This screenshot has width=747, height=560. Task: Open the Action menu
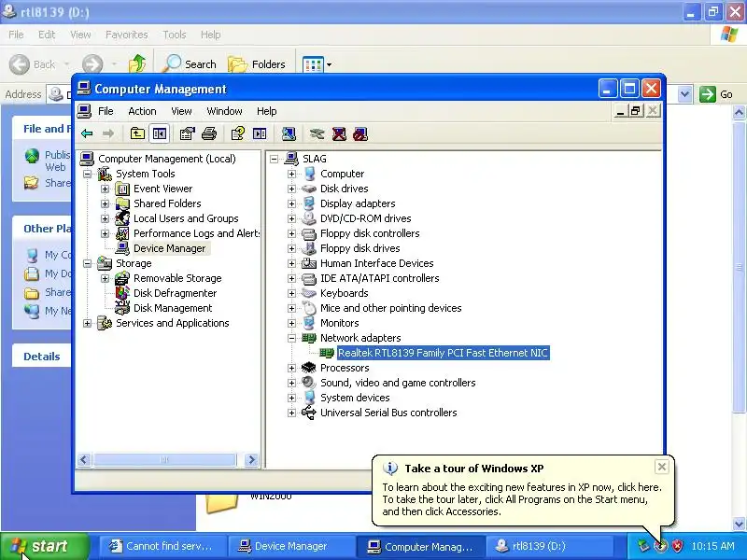[142, 111]
